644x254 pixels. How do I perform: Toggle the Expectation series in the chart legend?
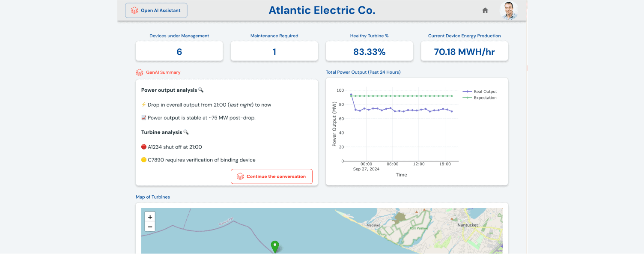484,98
